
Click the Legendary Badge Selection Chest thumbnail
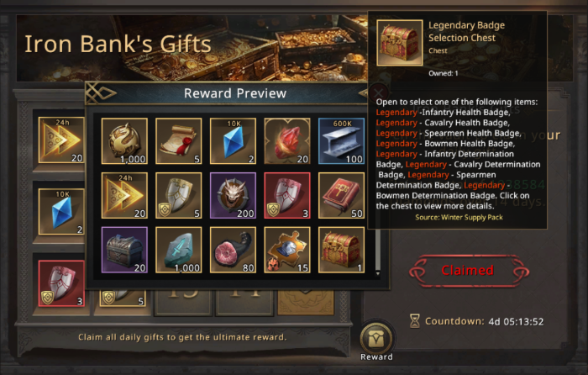coord(400,43)
